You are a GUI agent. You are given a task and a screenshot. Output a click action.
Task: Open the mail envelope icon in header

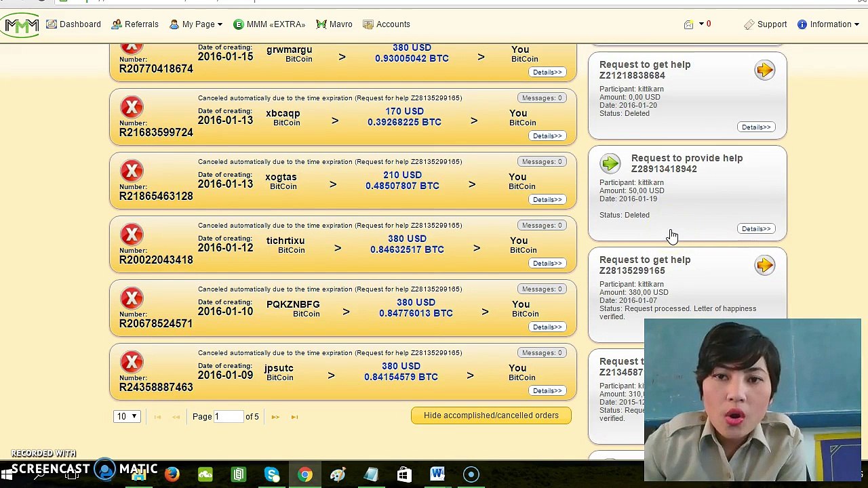coord(688,24)
